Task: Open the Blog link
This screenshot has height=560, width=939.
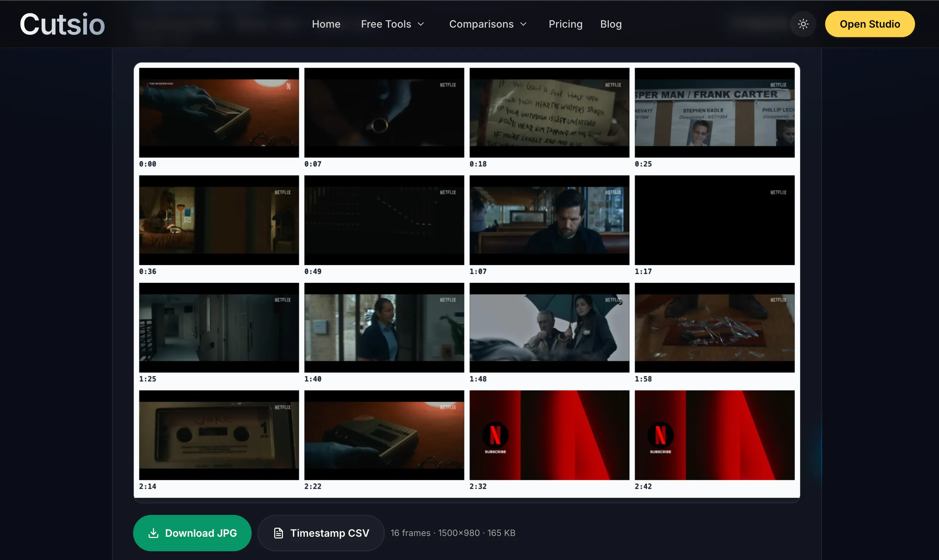Action: coord(611,24)
